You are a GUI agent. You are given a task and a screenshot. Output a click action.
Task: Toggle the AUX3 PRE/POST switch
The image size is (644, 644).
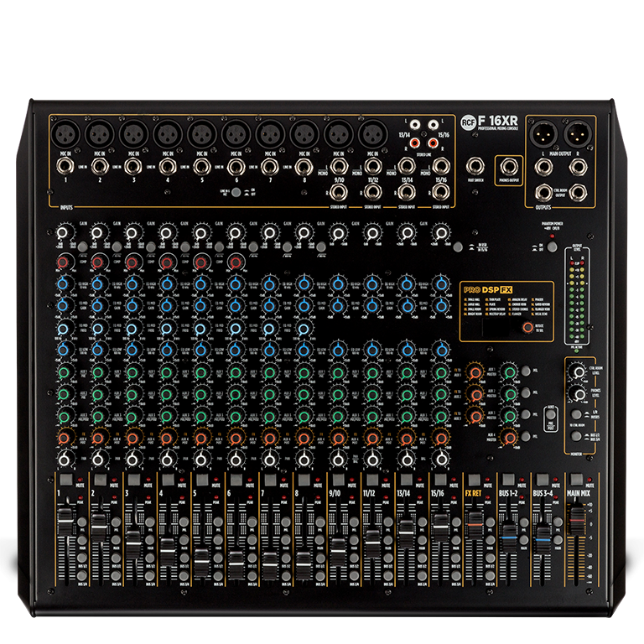tap(551, 415)
